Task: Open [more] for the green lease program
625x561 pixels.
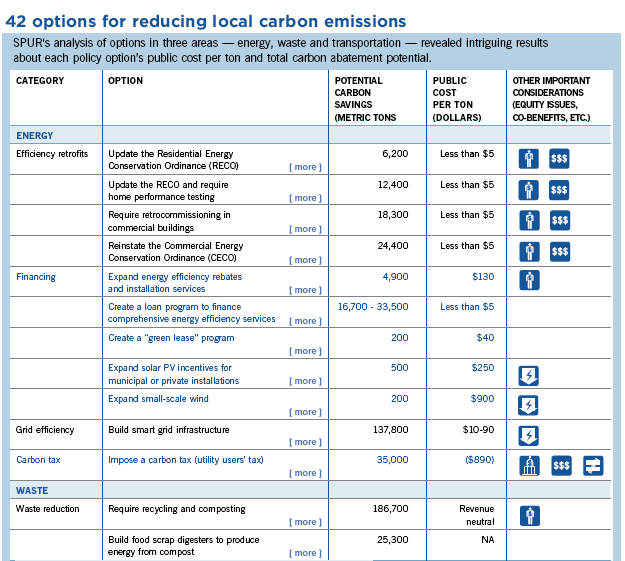Action: tap(305, 351)
